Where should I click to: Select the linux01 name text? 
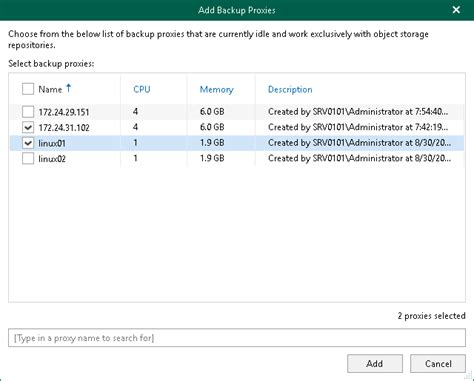click(52, 143)
